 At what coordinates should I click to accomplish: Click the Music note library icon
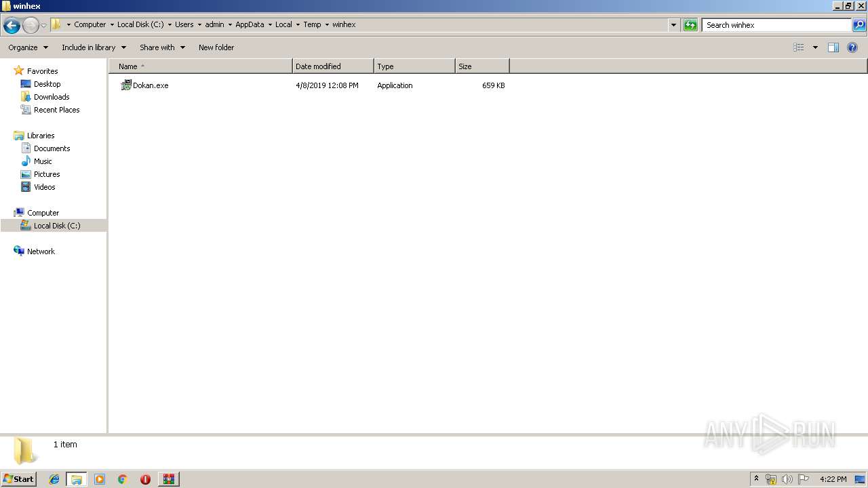[x=26, y=161]
